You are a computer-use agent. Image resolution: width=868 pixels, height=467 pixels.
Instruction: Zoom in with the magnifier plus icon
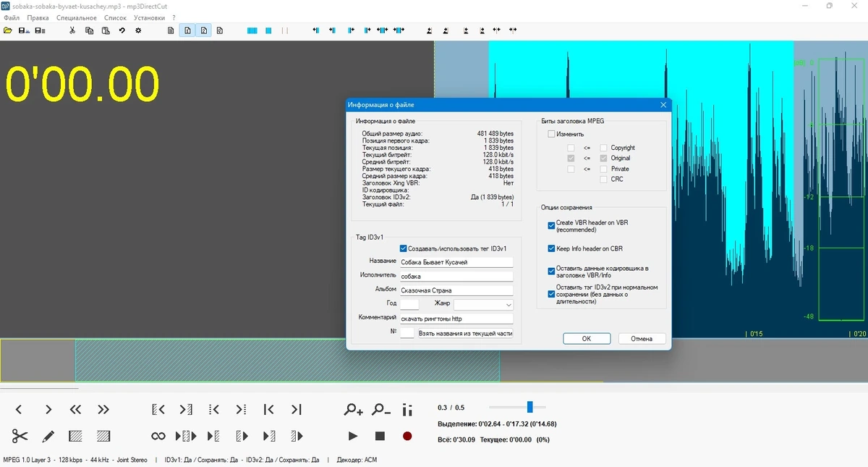[x=353, y=410]
